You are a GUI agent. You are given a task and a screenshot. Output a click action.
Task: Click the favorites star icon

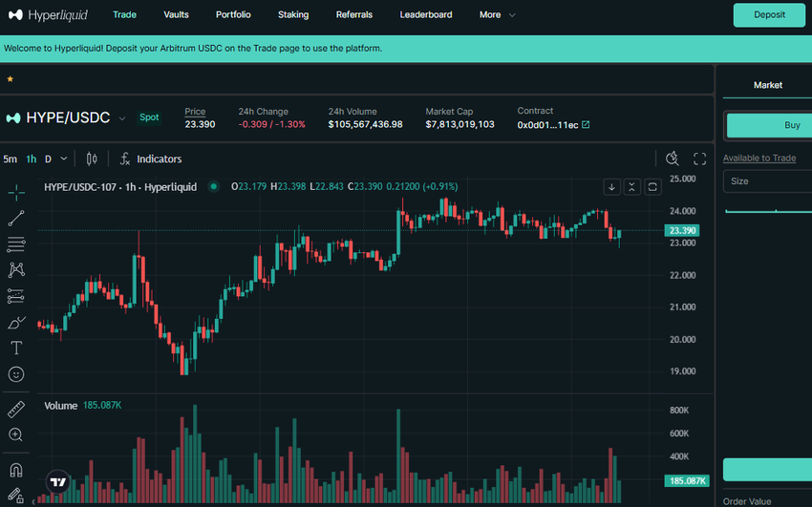(10, 78)
